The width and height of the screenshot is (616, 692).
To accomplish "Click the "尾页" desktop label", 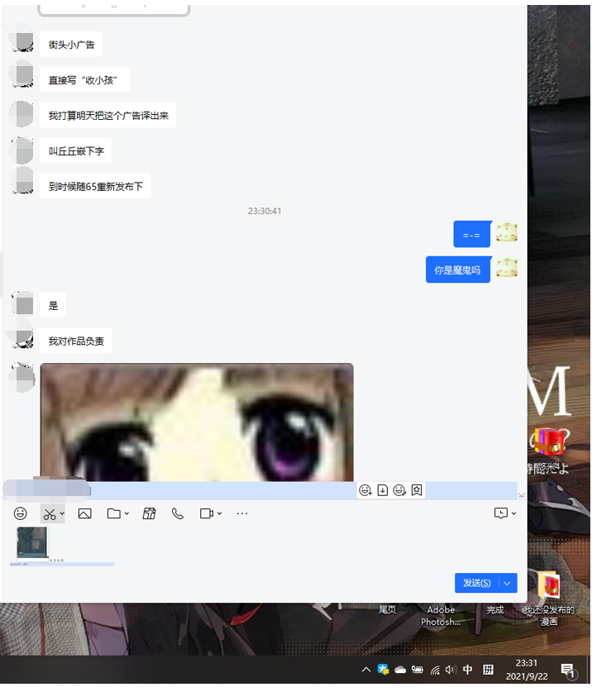I will tap(387, 609).
